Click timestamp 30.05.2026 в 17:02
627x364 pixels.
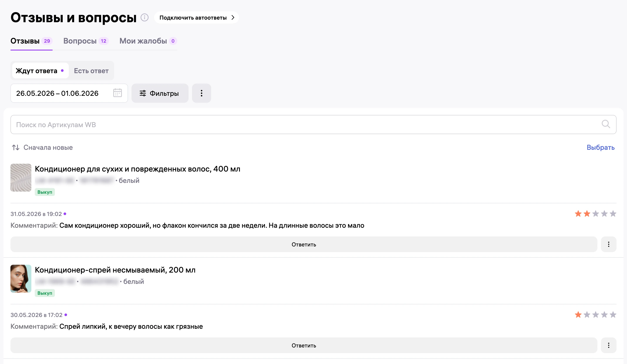[x=36, y=315]
